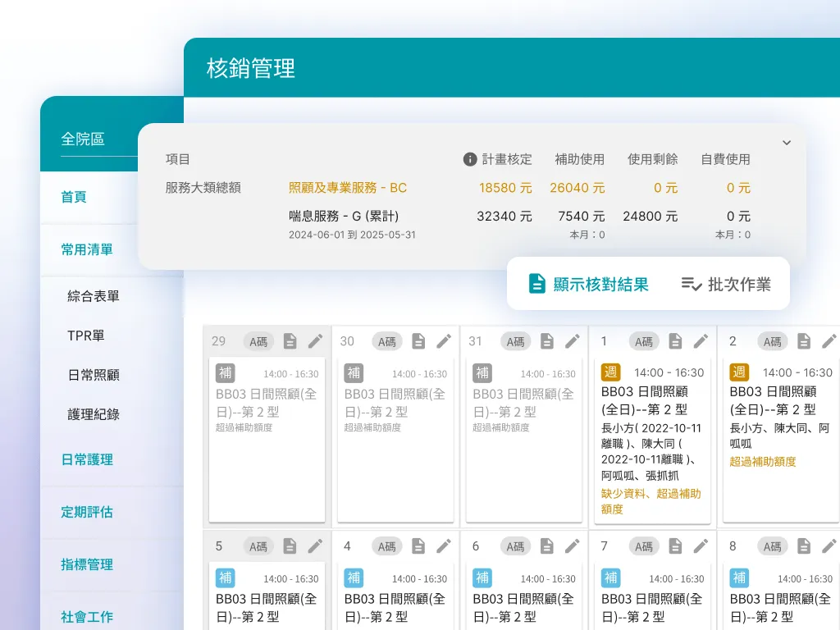Click A碼 chip on day 8
Screen dimensions: 840x630
[x=772, y=546]
